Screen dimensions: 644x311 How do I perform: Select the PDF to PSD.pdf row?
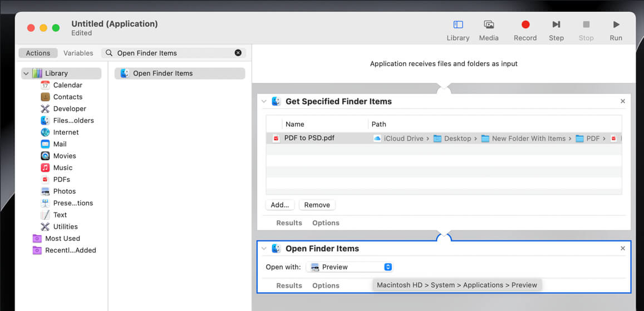[x=444, y=139]
